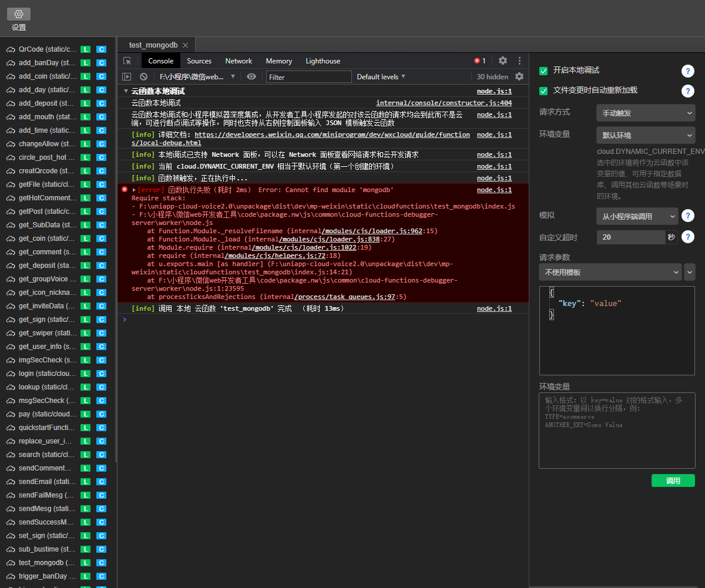Click the L badge of lookup function

tap(86, 387)
